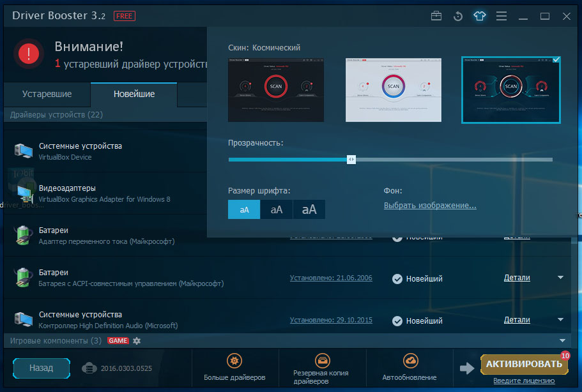
Task: Toggle the skin settings shirt icon
Action: coord(480,16)
